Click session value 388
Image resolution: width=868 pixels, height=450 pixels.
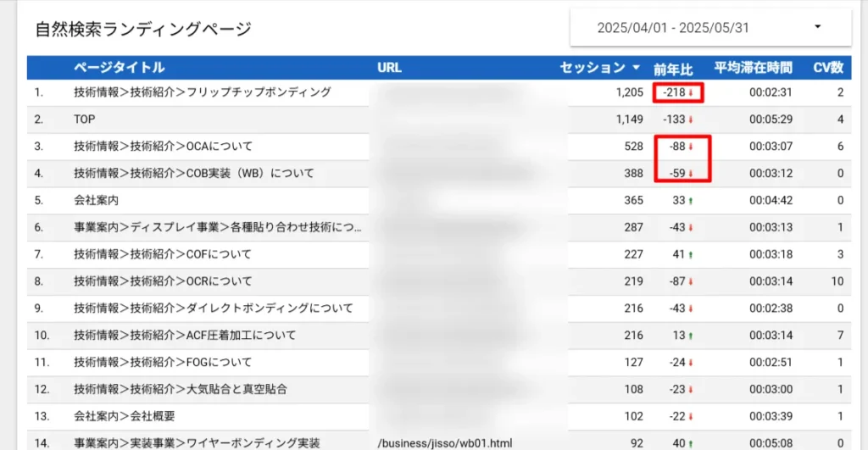(x=633, y=173)
